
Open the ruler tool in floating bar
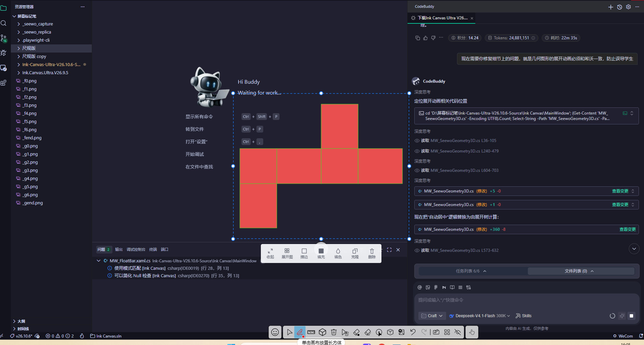311,332
